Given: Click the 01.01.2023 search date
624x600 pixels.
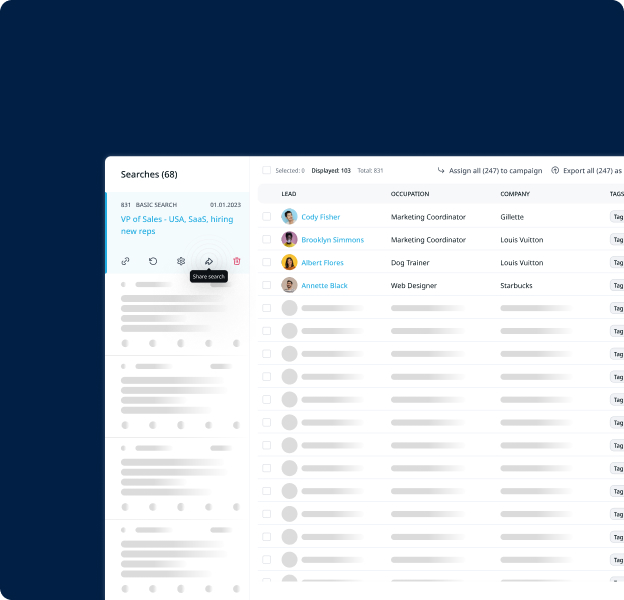Looking at the screenshot, I should coord(225,205).
